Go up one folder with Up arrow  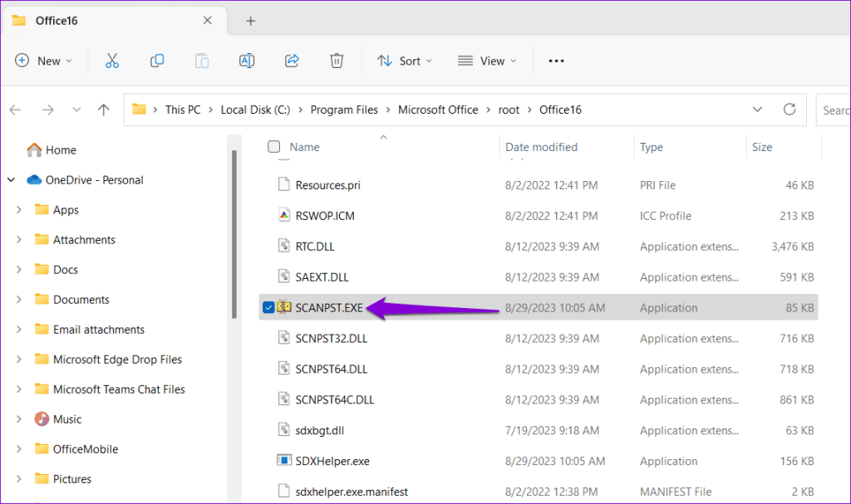[103, 110]
